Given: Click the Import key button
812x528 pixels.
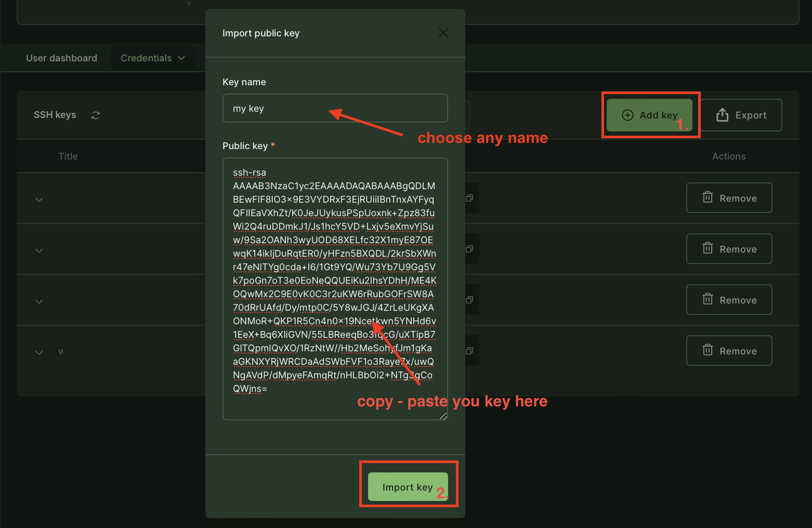Looking at the screenshot, I should (x=408, y=487).
